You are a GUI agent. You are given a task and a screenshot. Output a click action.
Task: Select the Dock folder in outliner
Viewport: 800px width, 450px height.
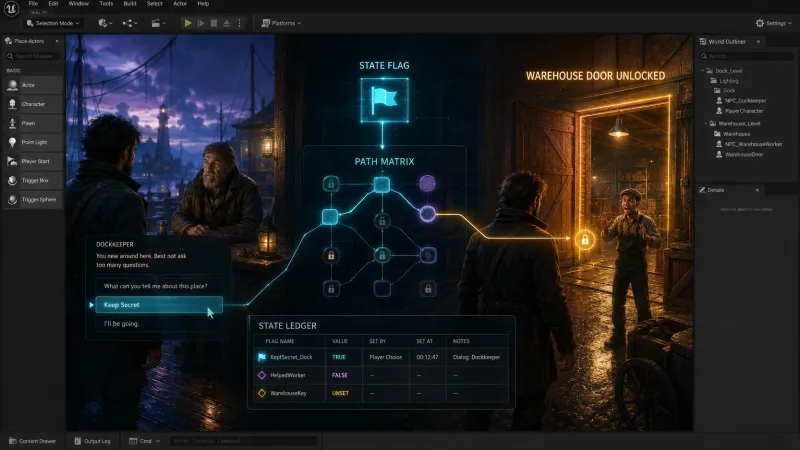pos(724,90)
